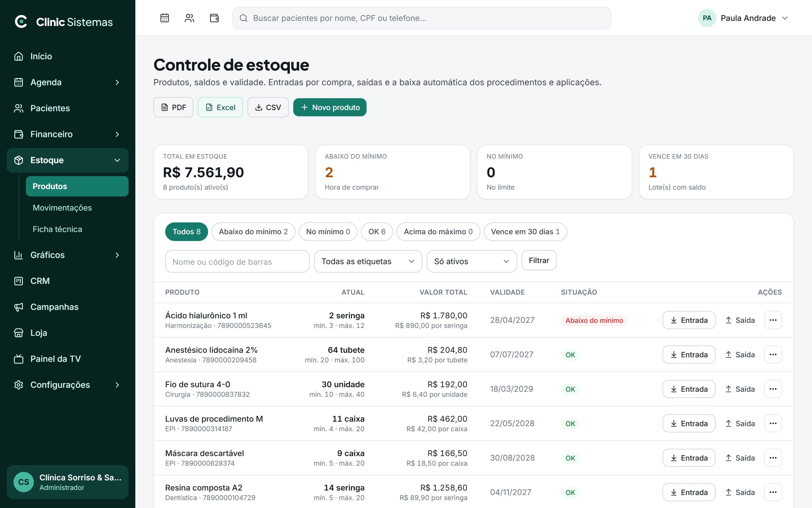Select the Abaixo do mínimo 2 tab
812x508 pixels.
click(x=253, y=231)
